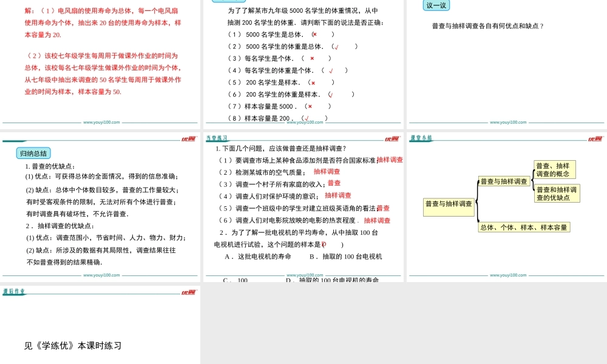Open the youyi100.com link on the 课堂小结 slide
607x364 pixels.
[x=508, y=275]
